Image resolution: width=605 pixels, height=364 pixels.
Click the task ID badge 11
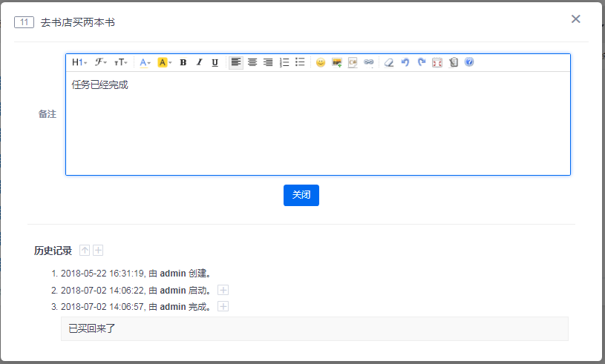point(24,22)
